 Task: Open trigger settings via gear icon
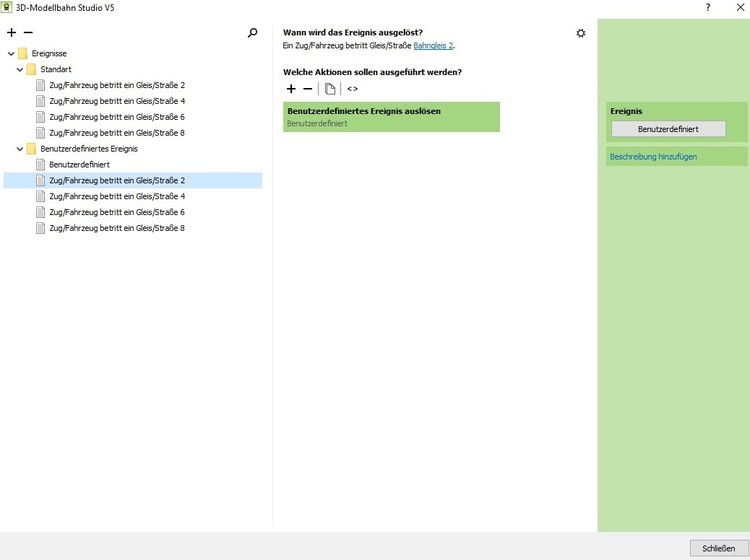tap(581, 33)
